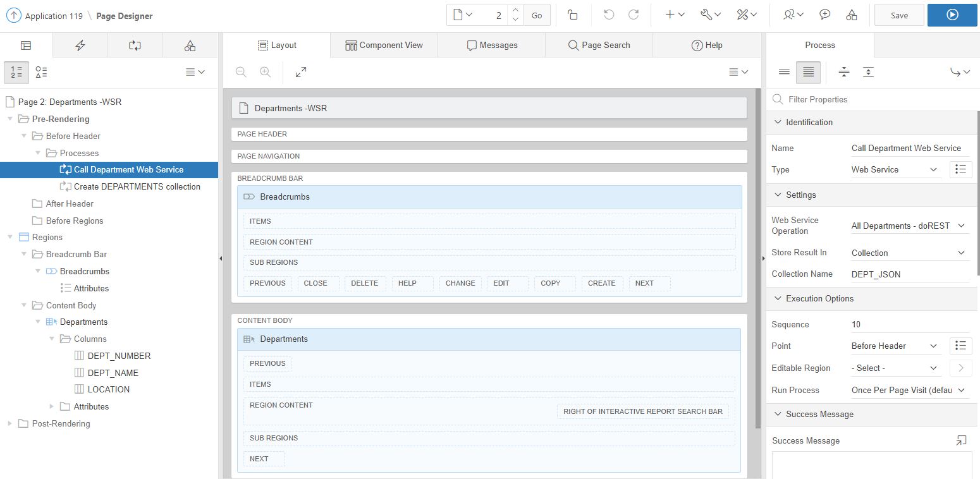Click the Application 119 up-arrow icon
This screenshot has height=479, width=980.
[13, 16]
